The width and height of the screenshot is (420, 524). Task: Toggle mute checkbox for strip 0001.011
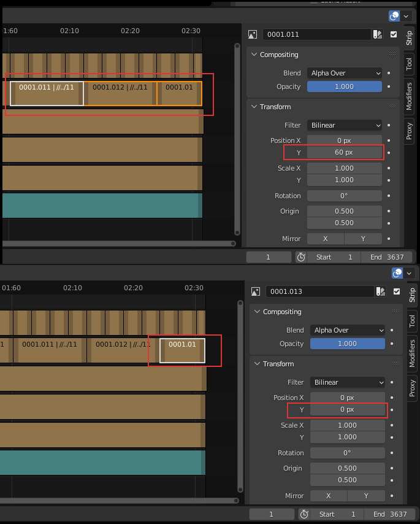pyautogui.click(x=394, y=34)
